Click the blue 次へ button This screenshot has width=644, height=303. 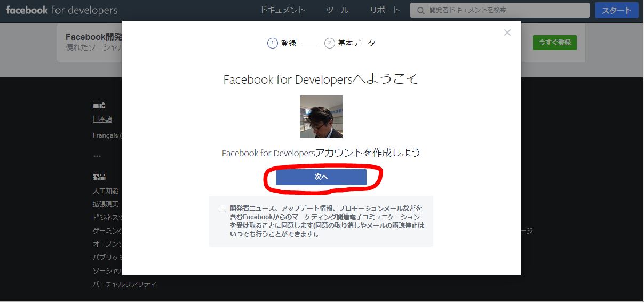[x=321, y=177]
